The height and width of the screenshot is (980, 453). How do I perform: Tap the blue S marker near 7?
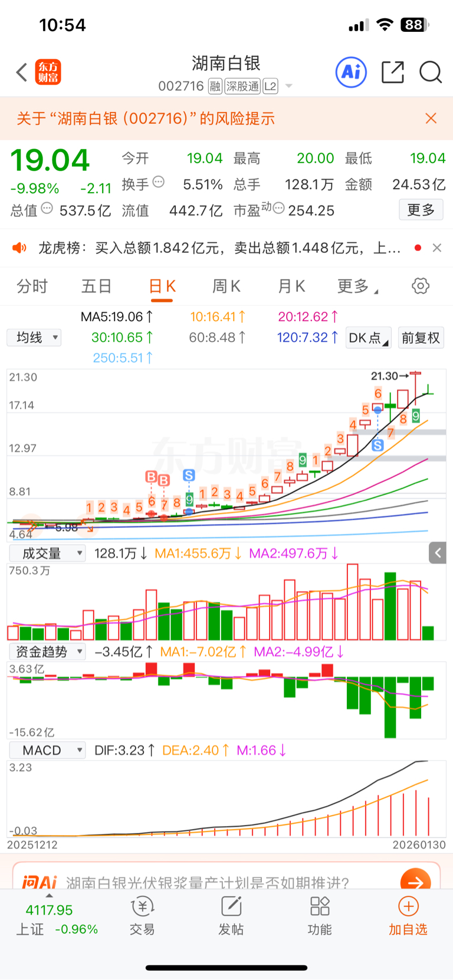(x=378, y=446)
